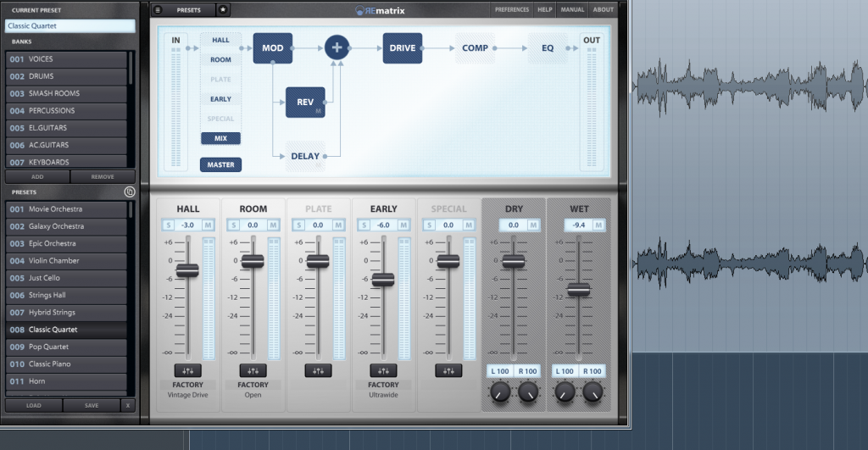Solo the ROOM channel
868x450 pixels.
pyautogui.click(x=234, y=225)
